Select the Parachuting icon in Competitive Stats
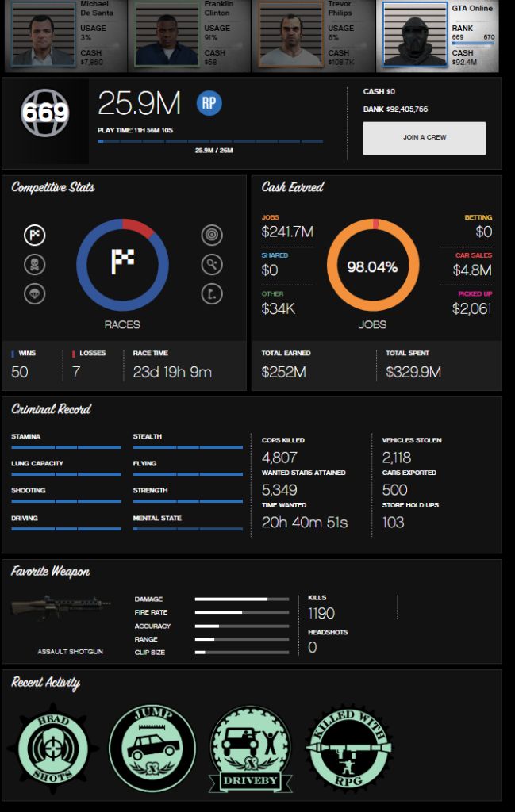 (35, 293)
